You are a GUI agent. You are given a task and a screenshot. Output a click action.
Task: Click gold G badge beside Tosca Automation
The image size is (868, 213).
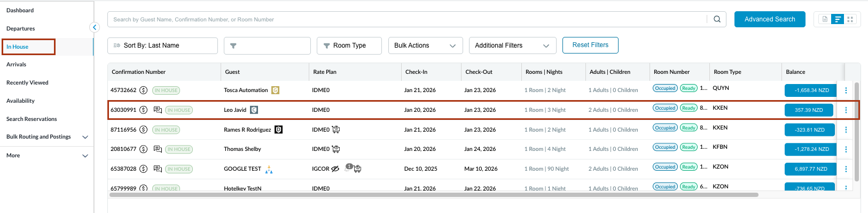[275, 90]
